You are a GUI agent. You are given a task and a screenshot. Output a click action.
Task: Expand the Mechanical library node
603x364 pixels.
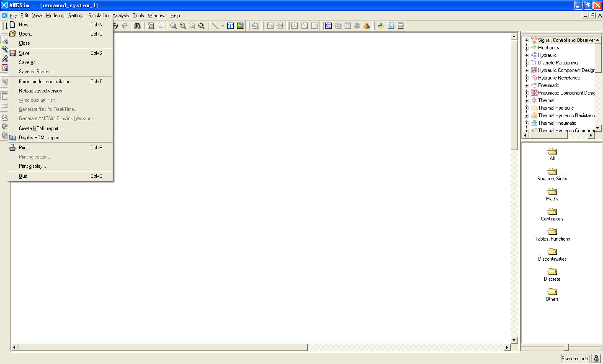point(527,48)
